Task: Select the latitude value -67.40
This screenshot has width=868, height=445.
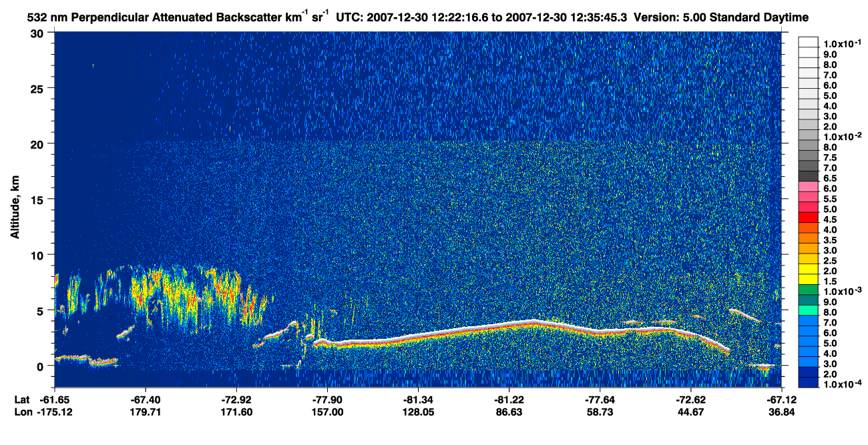Action: pyautogui.click(x=146, y=400)
